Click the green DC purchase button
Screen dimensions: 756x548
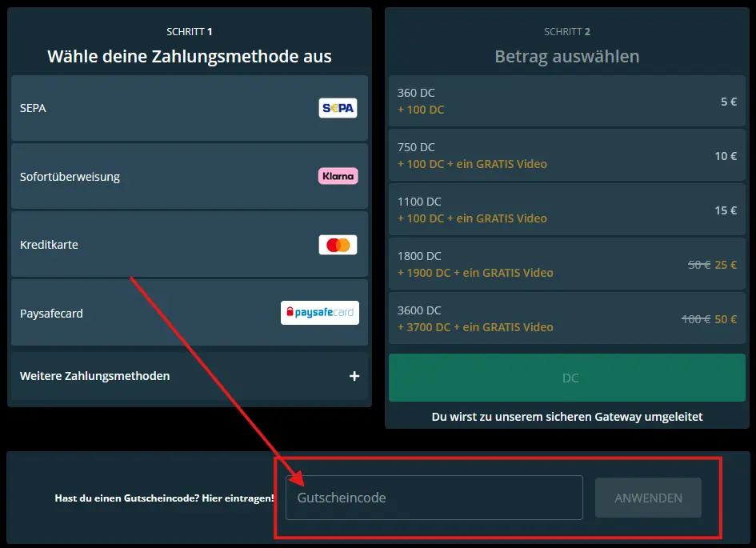(566, 378)
